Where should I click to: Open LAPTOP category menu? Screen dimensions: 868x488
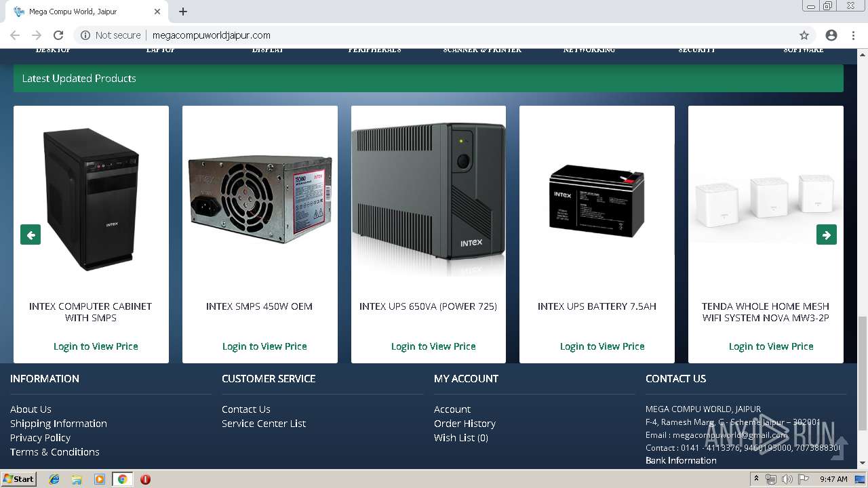[161, 50]
